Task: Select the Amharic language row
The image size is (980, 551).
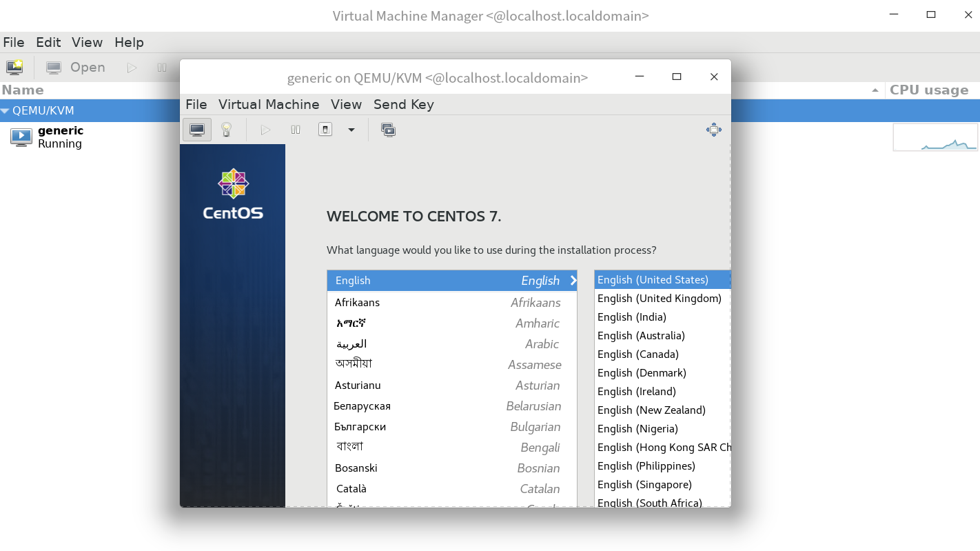Action: (452, 323)
